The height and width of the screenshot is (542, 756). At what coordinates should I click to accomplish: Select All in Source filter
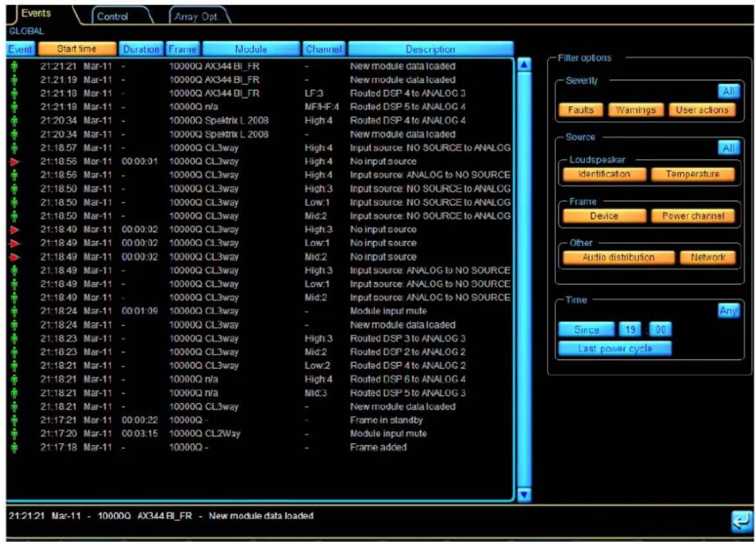point(728,148)
